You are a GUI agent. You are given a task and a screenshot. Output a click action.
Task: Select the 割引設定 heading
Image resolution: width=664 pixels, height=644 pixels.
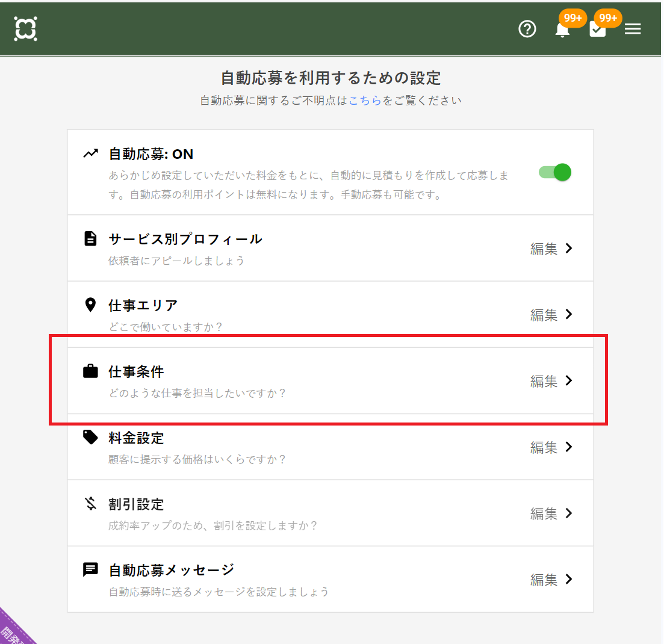[136, 504]
